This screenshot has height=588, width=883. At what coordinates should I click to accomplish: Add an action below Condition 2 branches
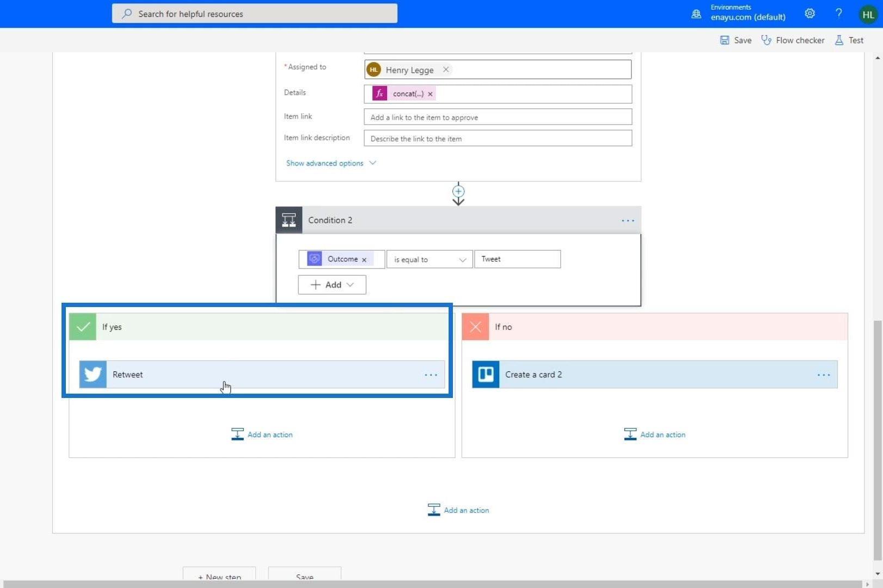click(458, 510)
